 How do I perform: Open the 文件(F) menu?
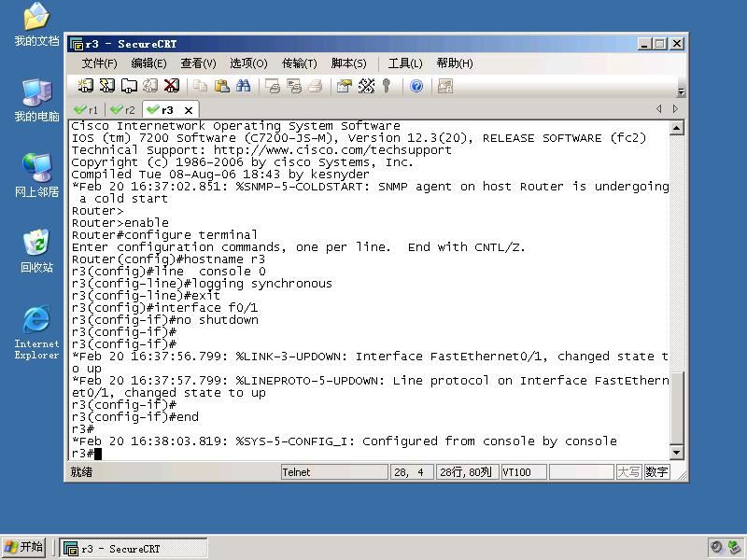tap(99, 63)
